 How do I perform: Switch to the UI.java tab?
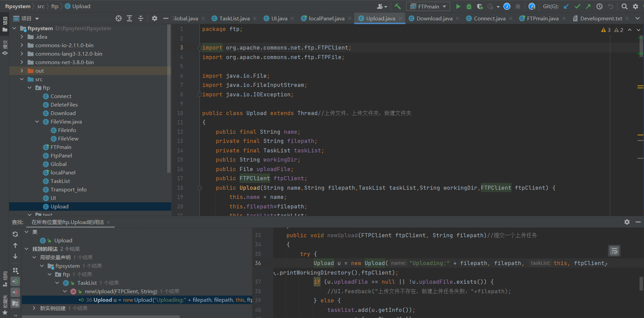coord(279,18)
